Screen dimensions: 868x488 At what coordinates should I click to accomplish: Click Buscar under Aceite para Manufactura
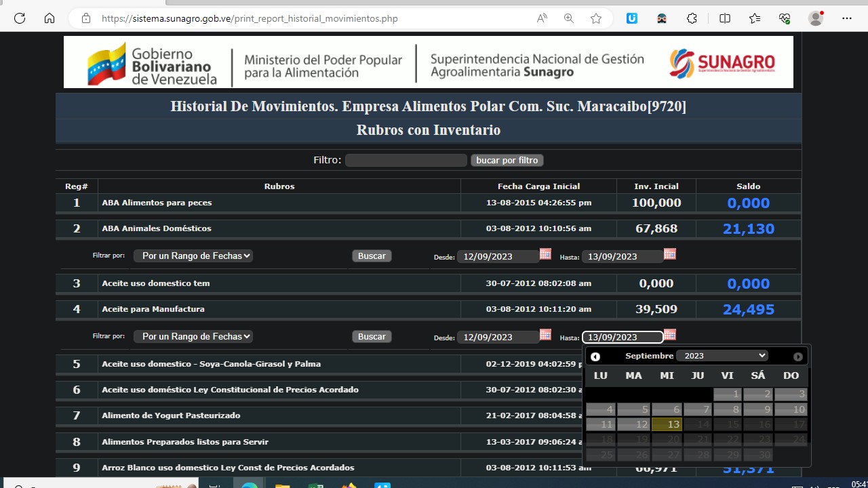[372, 336]
